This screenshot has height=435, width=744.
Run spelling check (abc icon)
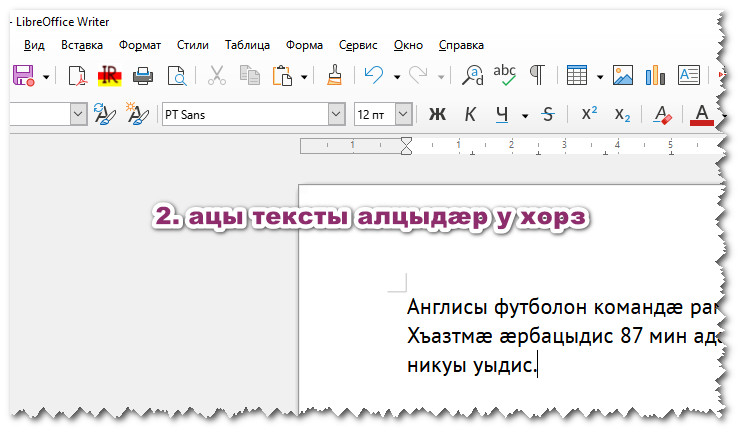tap(504, 75)
